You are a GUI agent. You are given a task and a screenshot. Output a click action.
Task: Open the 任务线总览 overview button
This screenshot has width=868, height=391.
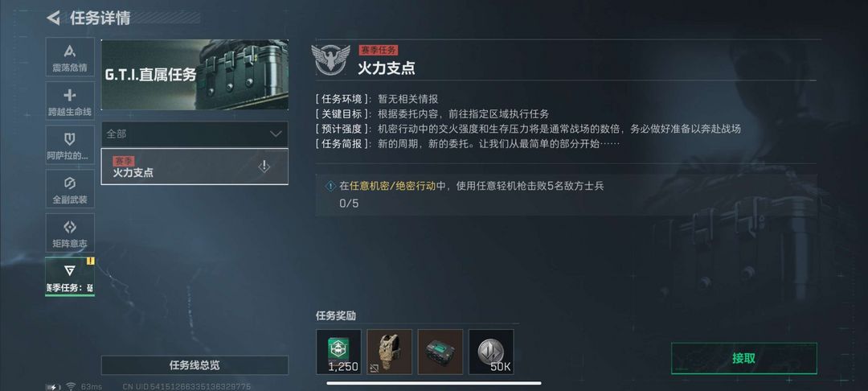coord(194,365)
